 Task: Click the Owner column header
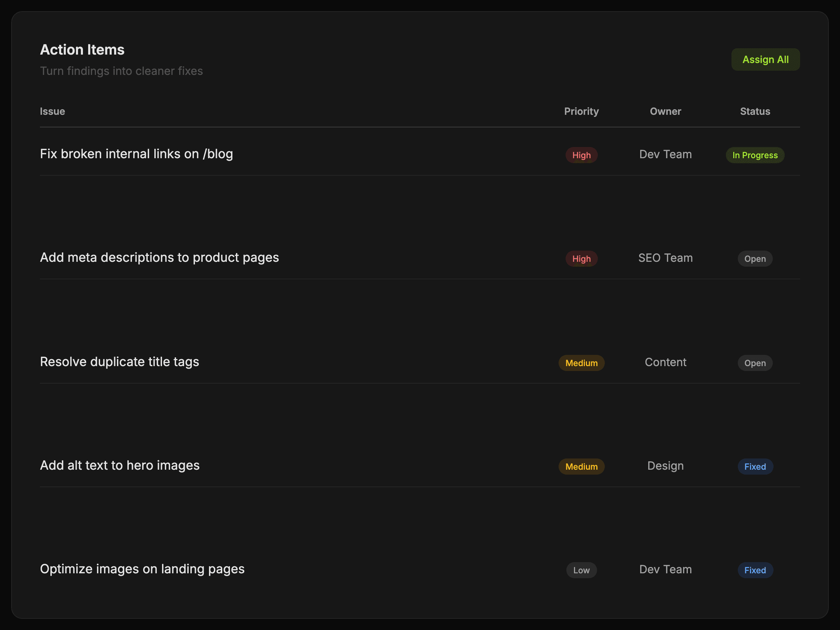665,111
